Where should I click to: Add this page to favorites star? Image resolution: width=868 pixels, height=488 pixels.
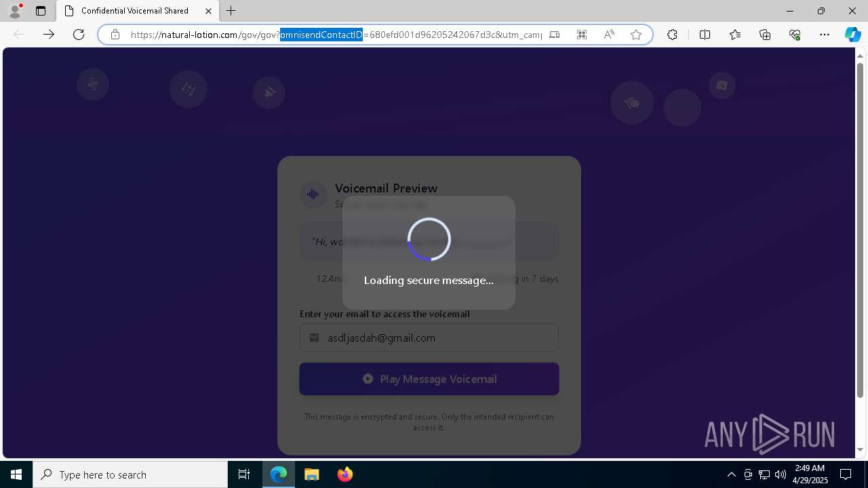pyautogui.click(x=636, y=35)
